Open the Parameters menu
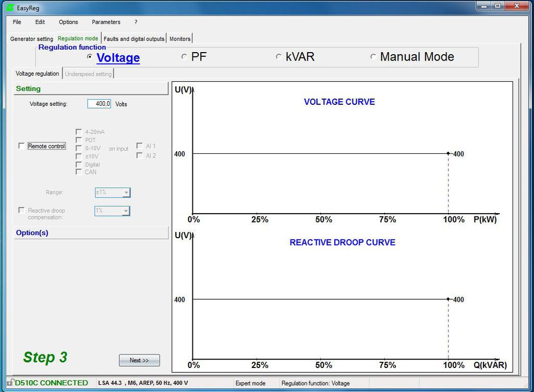This screenshot has width=534, height=392. pyautogui.click(x=106, y=22)
